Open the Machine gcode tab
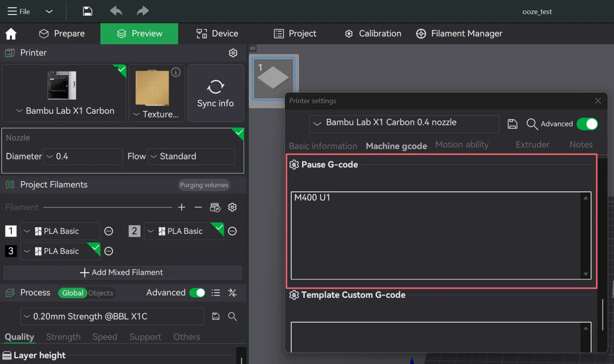Image resolution: width=614 pixels, height=364 pixels. [396, 146]
